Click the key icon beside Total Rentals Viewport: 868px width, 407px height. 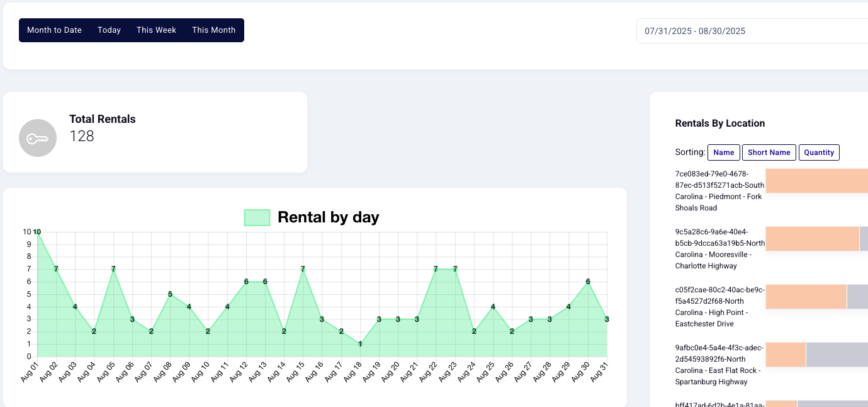pyautogui.click(x=38, y=138)
